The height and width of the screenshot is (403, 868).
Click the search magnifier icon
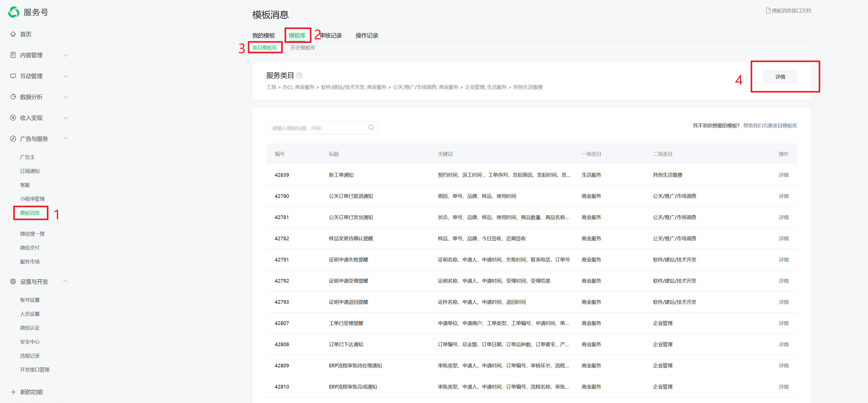371,128
